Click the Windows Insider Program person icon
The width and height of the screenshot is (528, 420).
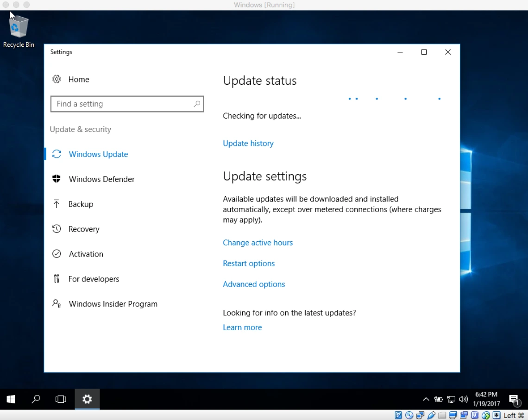[57, 304]
